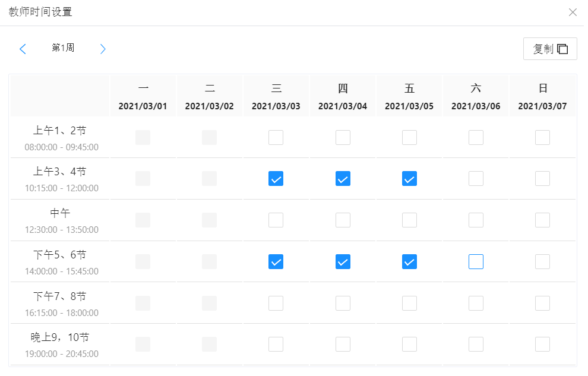Check Thursday 中午 checkbox
Screen dimensions: 588x376
[x=343, y=220]
